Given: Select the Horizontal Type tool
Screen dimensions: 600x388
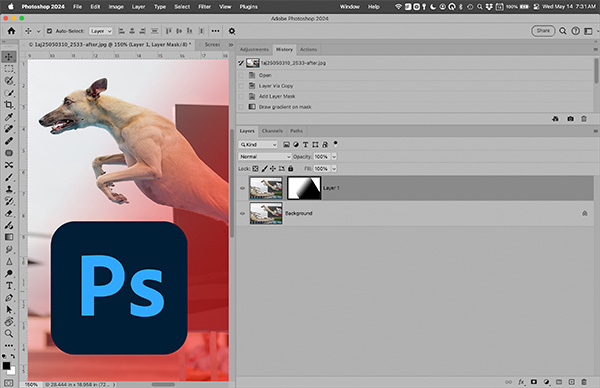Looking at the screenshot, I should (9, 285).
